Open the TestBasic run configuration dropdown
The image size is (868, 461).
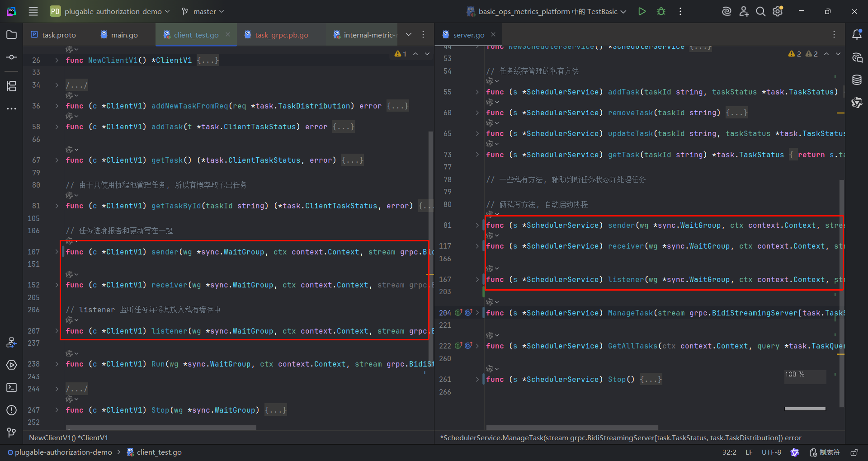(547, 11)
